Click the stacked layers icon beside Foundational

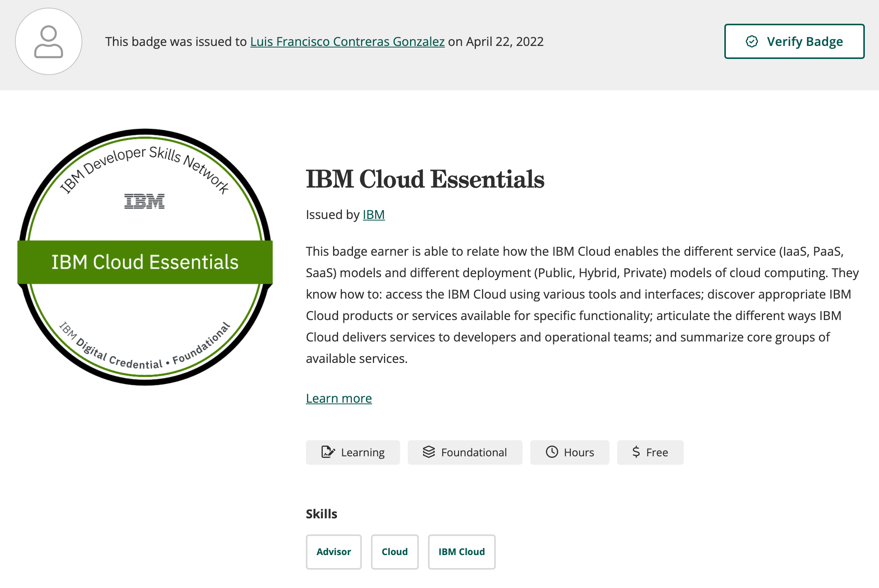pyautogui.click(x=429, y=452)
